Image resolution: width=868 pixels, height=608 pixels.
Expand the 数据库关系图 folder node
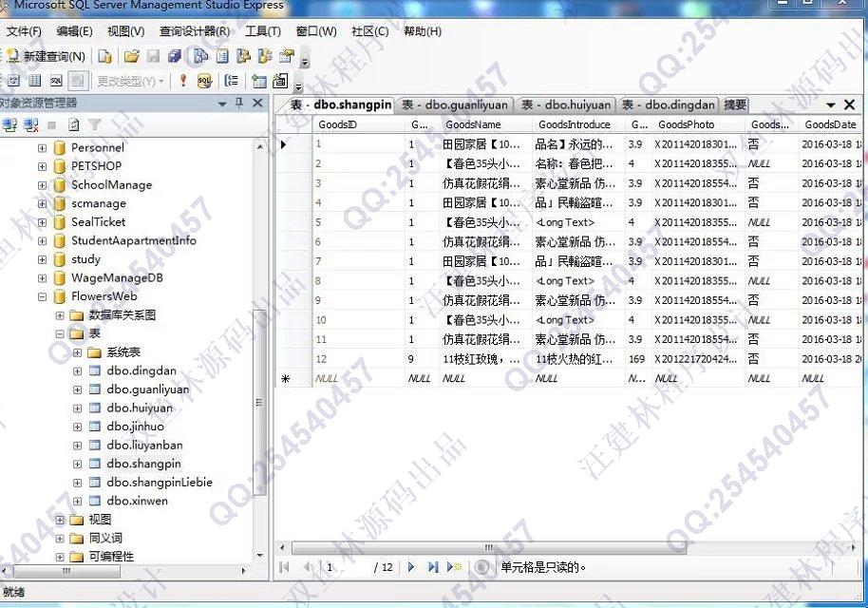pyautogui.click(x=60, y=315)
